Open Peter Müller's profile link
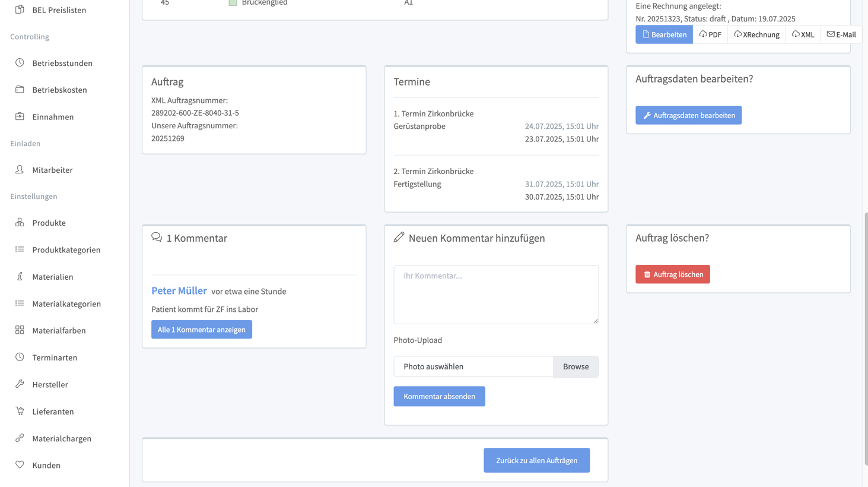Screen dimensions: 868x487 (x=179, y=290)
